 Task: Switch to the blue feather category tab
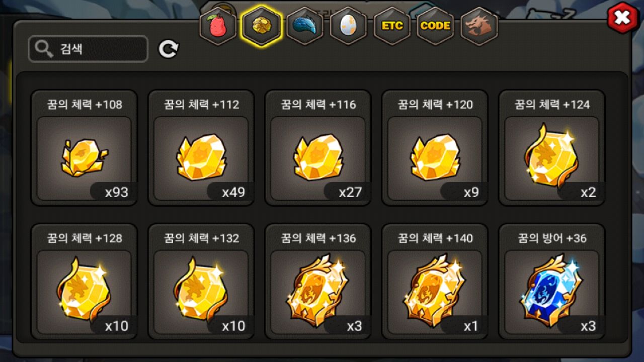pyautogui.click(x=305, y=26)
